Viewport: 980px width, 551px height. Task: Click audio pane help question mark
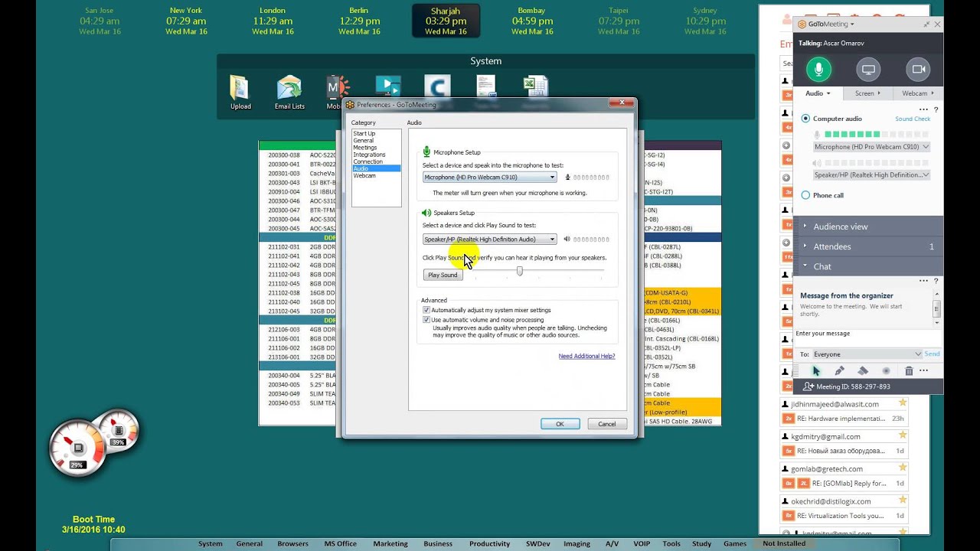[936, 110]
